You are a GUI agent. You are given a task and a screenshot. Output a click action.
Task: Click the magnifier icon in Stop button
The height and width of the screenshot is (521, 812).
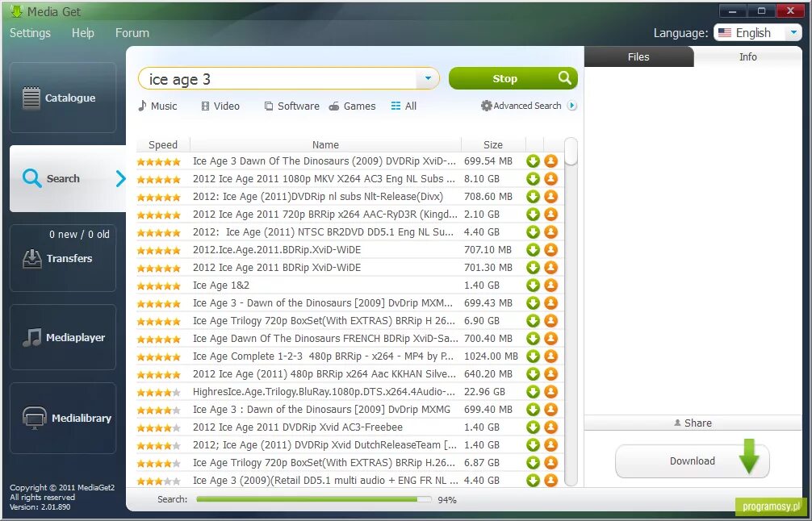(x=564, y=78)
